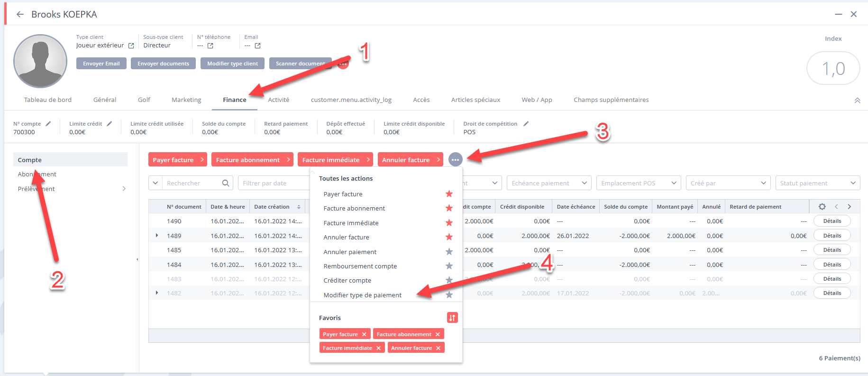Sort by the Date création column arrows

click(x=299, y=207)
